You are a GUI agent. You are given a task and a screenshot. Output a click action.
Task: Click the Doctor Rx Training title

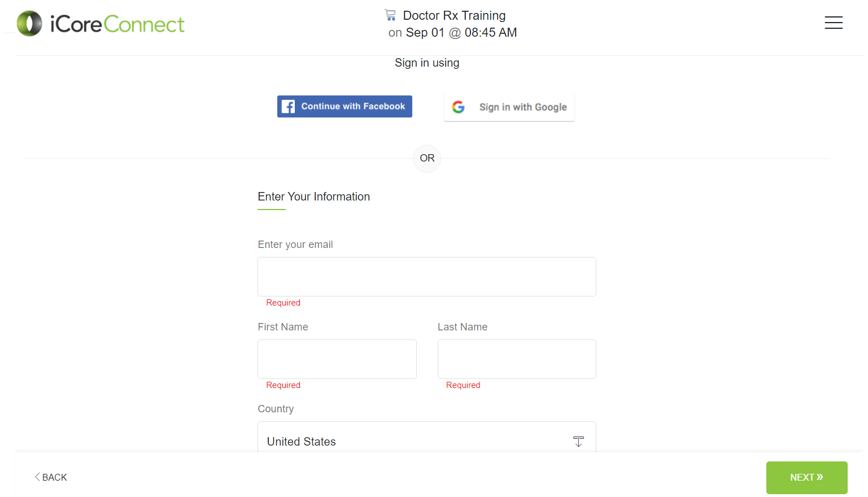454,15
